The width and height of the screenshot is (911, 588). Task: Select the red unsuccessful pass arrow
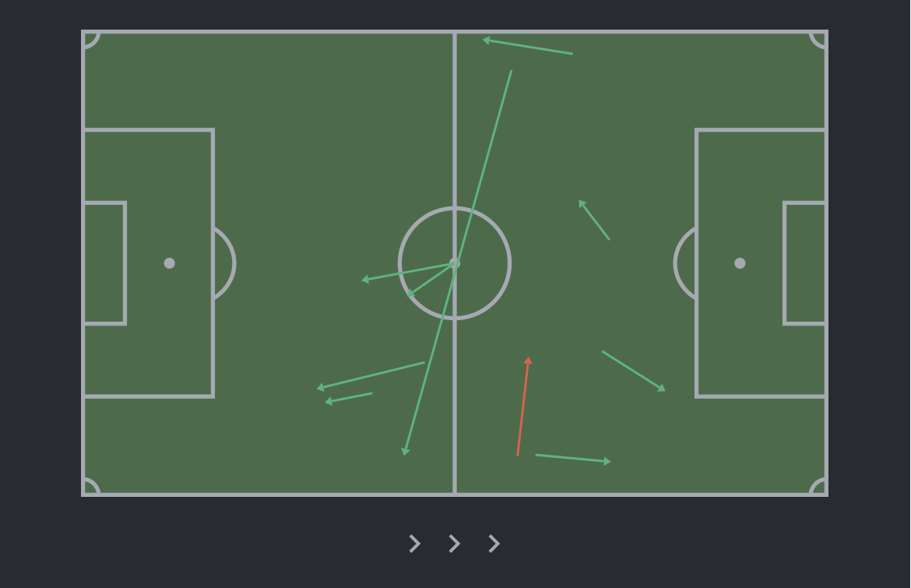pos(523,407)
